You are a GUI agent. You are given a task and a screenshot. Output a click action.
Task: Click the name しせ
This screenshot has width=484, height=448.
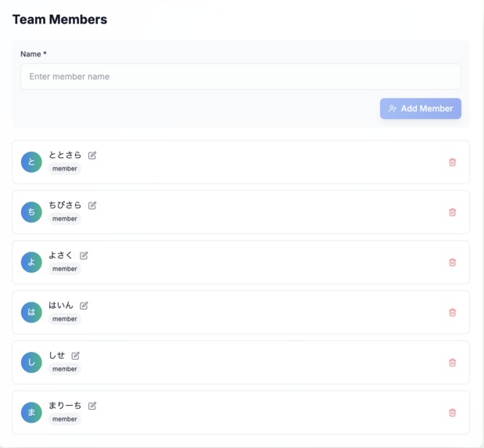pos(57,355)
